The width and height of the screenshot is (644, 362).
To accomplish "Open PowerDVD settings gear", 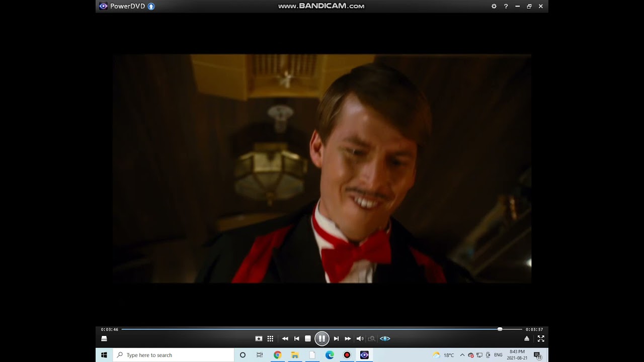I will pos(494,6).
